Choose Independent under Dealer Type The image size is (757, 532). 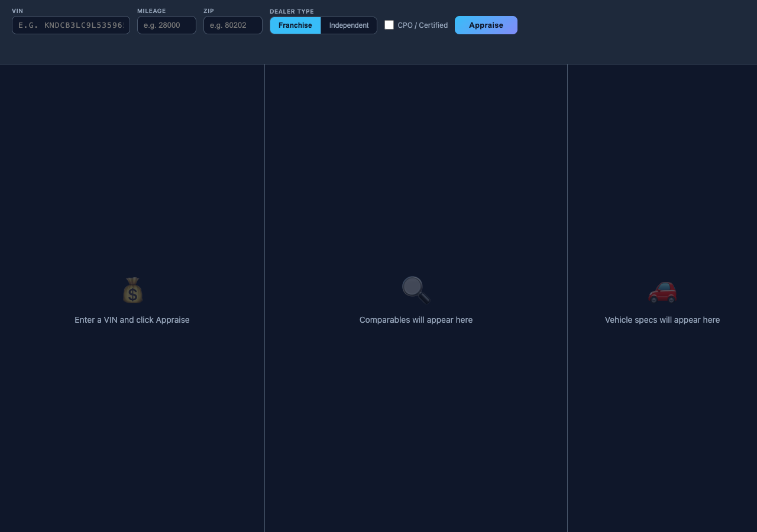coord(348,25)
